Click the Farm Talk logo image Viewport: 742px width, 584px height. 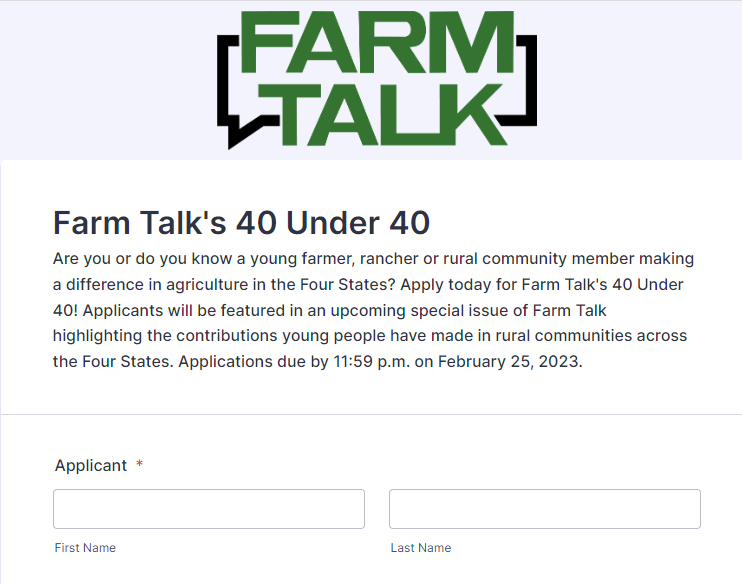[377, 80]
